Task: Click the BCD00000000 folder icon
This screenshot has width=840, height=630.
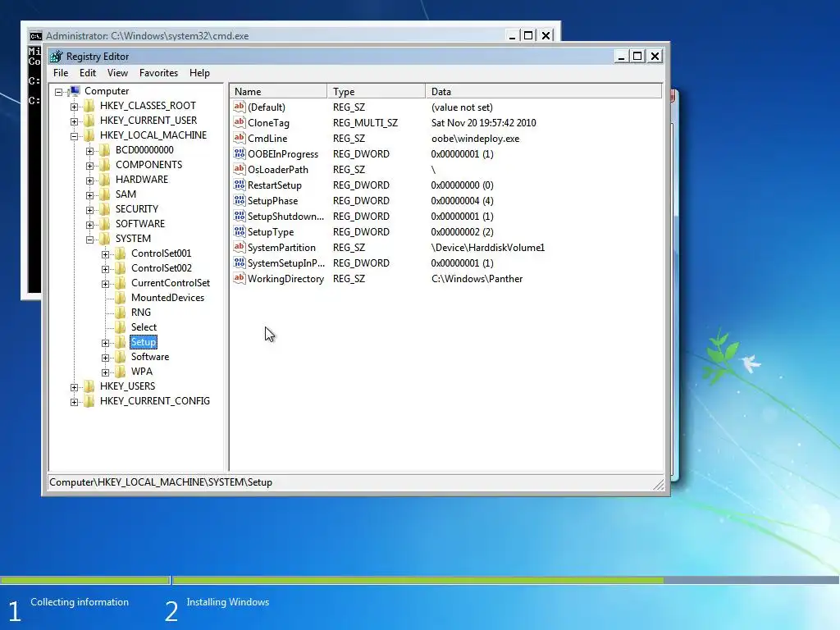Action: [106, 149]
